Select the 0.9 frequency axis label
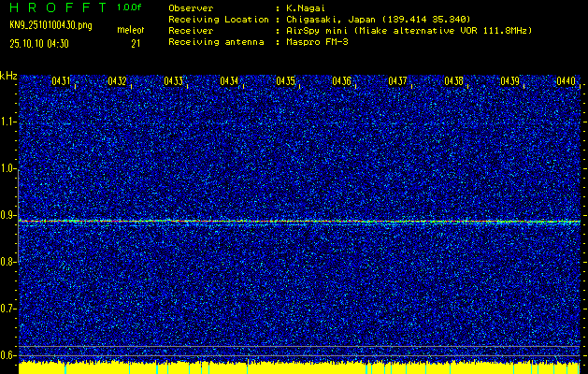This screenshot has height=374, width=588. click(8, 215)
